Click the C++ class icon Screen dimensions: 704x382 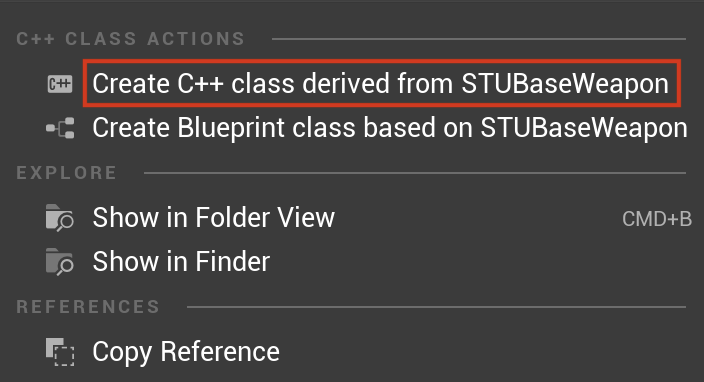[60, 84]
